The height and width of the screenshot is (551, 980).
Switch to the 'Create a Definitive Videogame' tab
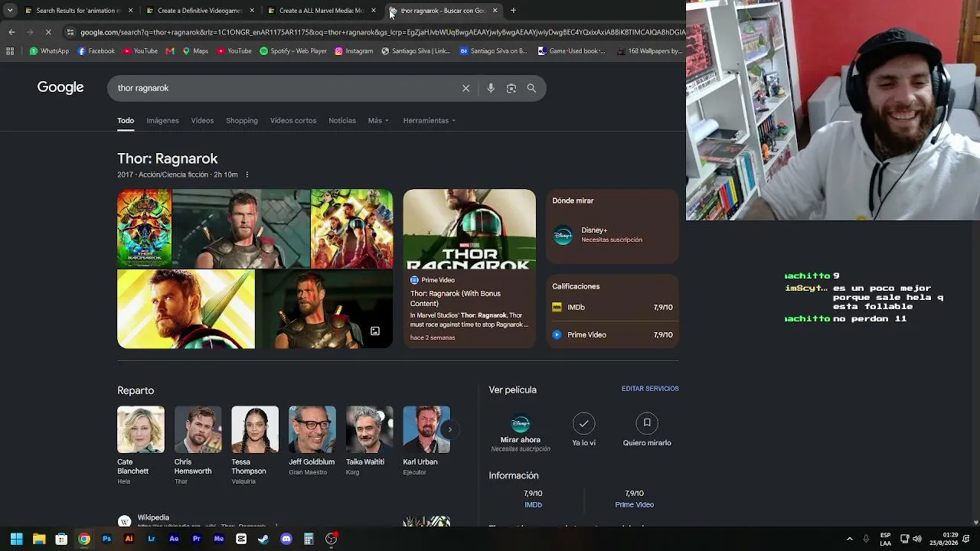click(x=201, y=11)
